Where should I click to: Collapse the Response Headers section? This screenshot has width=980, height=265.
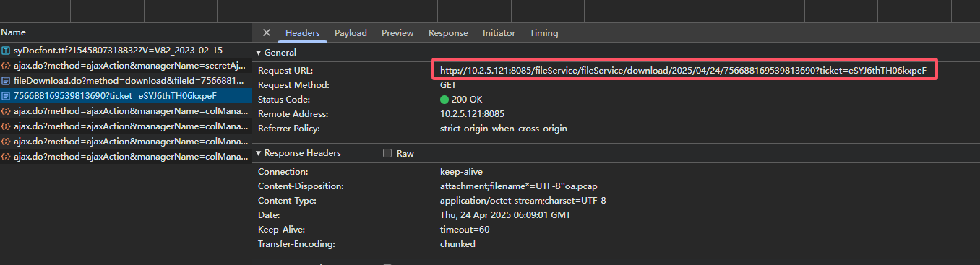click(x=259, y=153)
